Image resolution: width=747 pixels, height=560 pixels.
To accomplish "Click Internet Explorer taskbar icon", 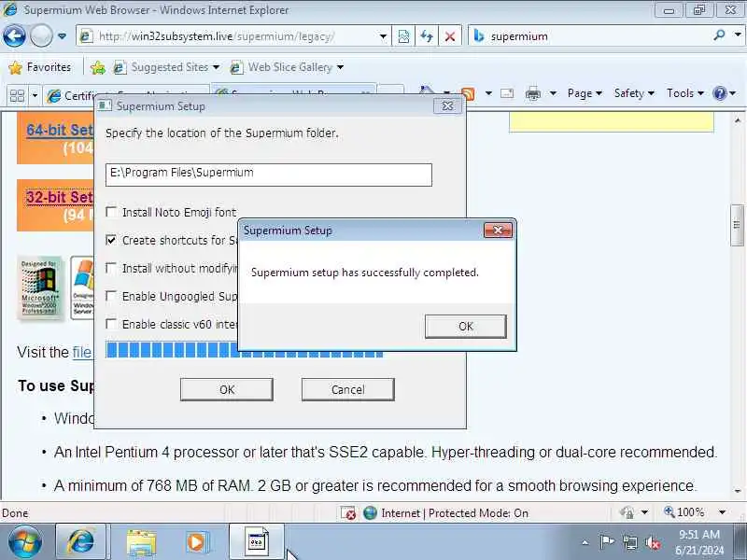I will coord(80,542).
